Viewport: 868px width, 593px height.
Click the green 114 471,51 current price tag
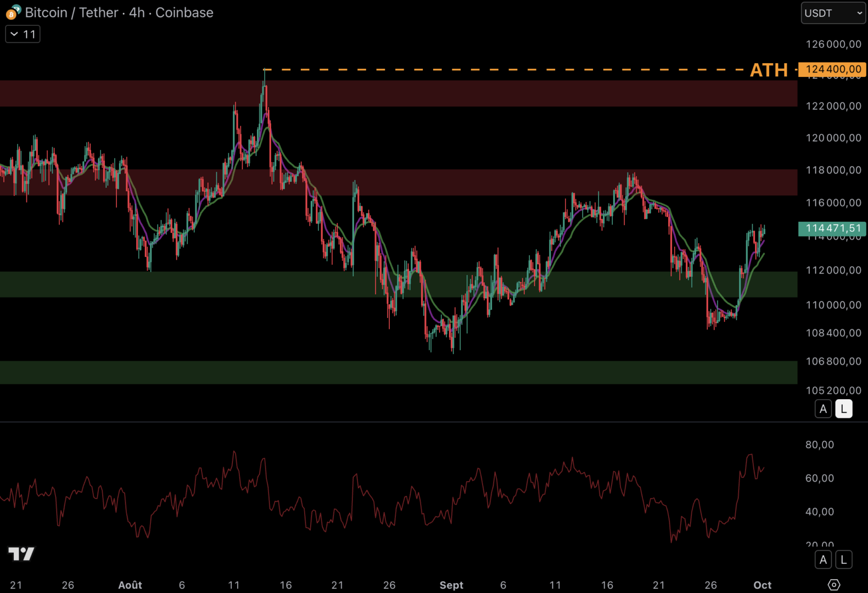click(832, 228)
